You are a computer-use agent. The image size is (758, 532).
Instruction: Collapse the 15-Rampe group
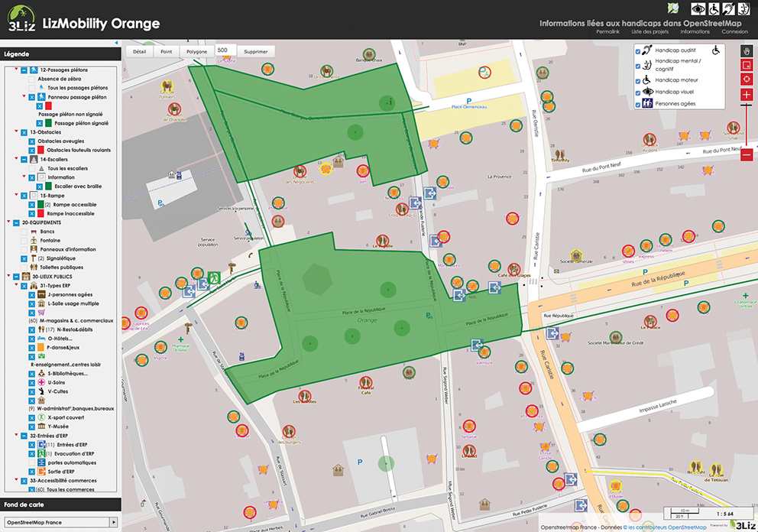[x=16, y=194]
